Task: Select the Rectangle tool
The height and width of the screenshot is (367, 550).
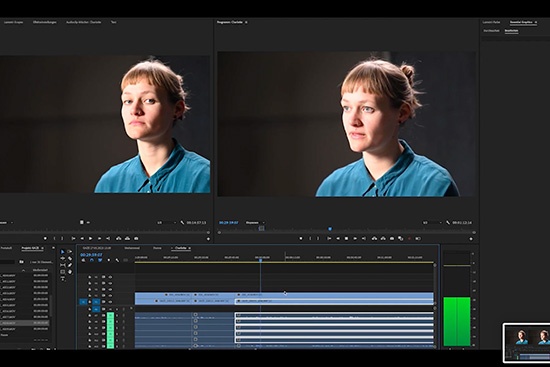Action: 63,272
